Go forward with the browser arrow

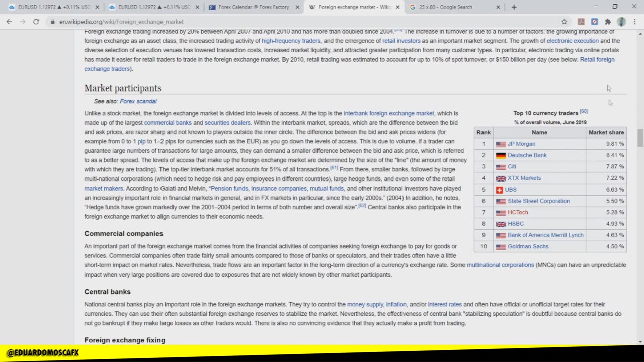click(x=23, y=22)
